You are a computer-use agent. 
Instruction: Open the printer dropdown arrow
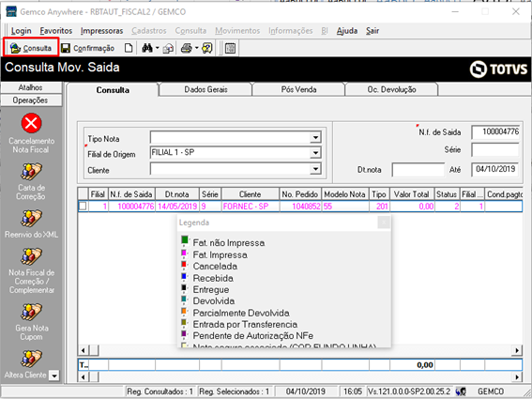coord(196,48)
